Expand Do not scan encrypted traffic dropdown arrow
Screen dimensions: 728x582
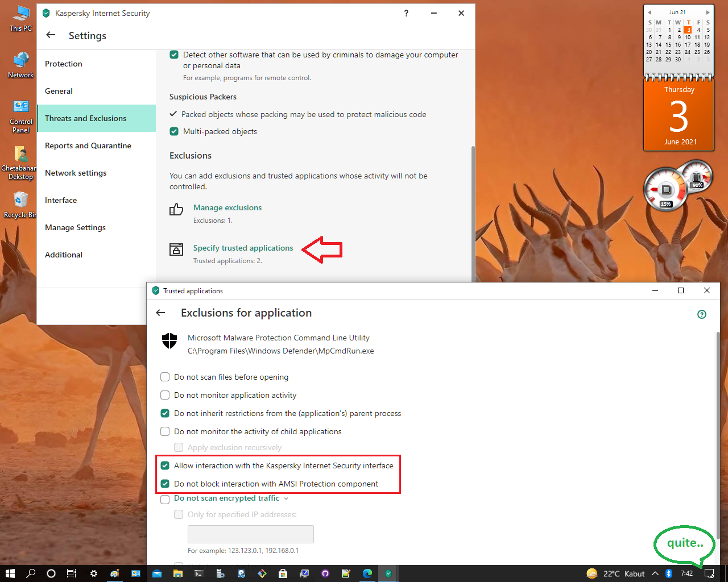tap(286, 498)
